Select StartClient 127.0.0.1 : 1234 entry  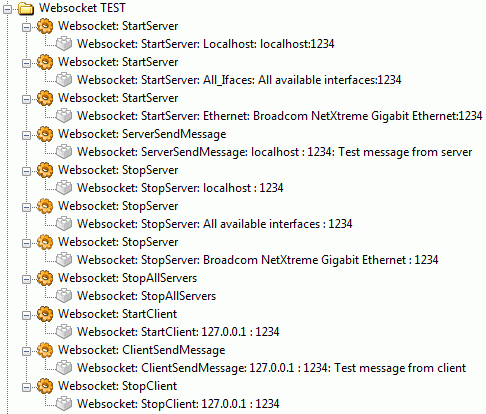pyautogui.click(x=178, y=332)
